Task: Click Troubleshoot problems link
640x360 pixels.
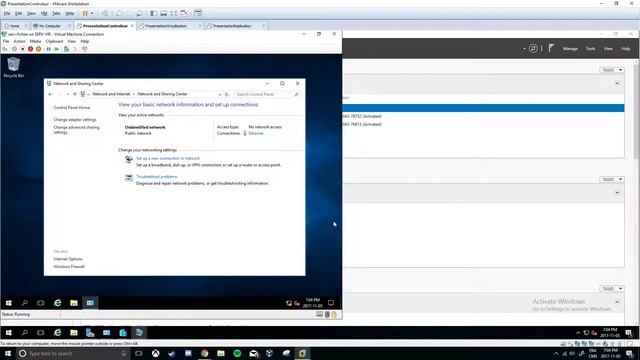Action: tap(157, 177)
